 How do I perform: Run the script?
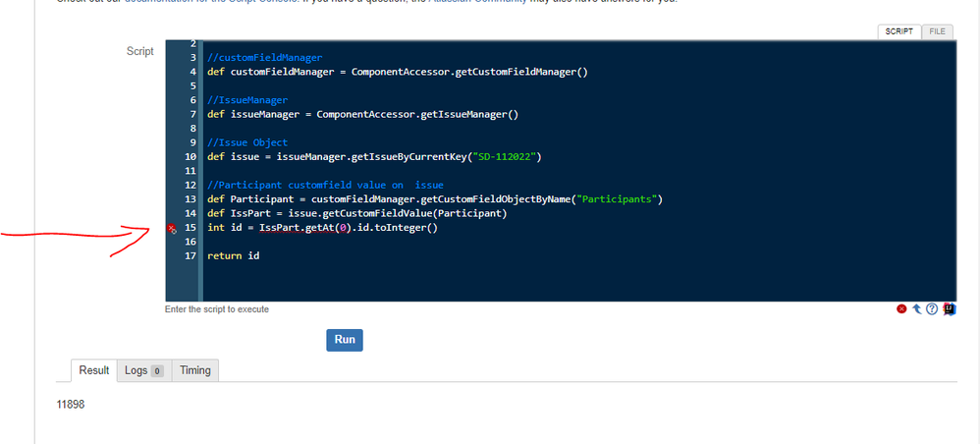[345, 340]
